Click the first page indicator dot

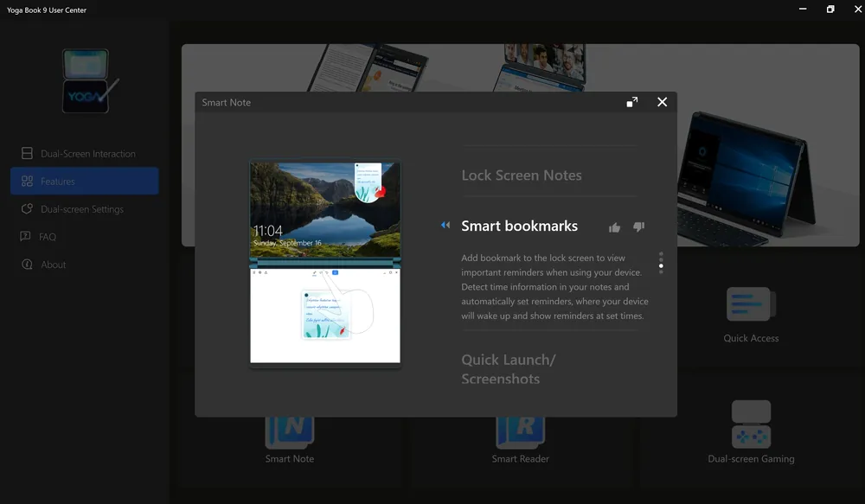[x=661, y=253]
